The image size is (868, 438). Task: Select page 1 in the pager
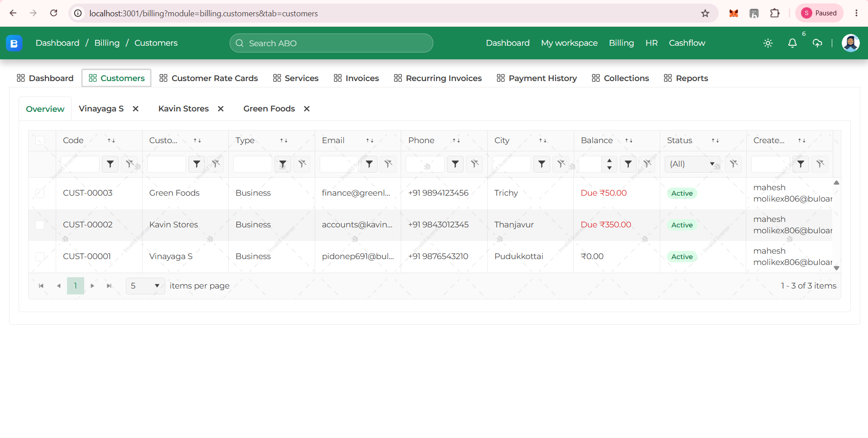click(76, 286)
